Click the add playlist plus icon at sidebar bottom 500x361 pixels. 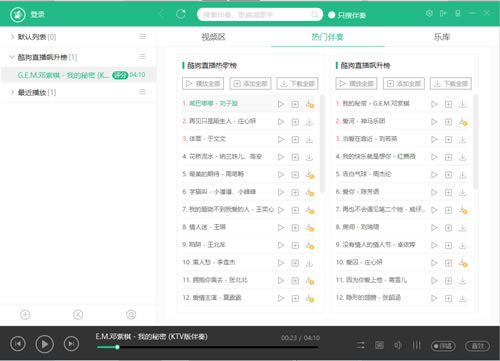click(x=25, y=314)
